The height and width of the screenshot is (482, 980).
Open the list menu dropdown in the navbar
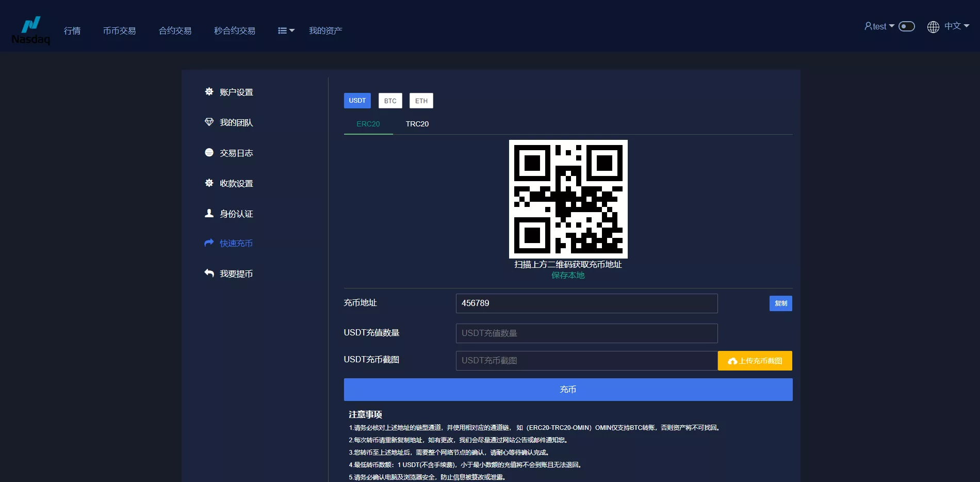click(x=285, y=30)
